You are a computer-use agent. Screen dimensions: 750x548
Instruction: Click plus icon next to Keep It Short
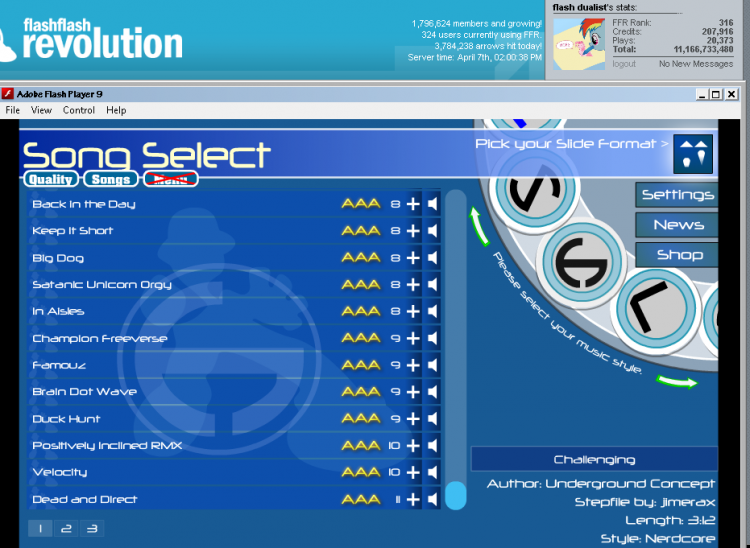413,231
